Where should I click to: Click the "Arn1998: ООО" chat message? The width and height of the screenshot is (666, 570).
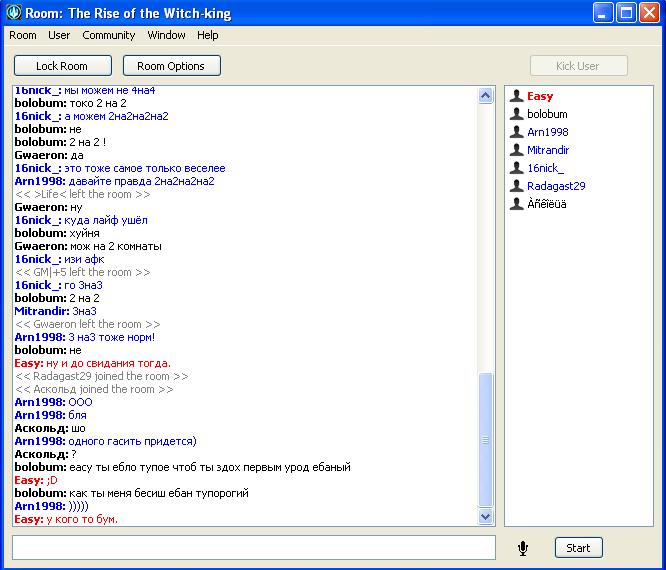tap(54, 402)
